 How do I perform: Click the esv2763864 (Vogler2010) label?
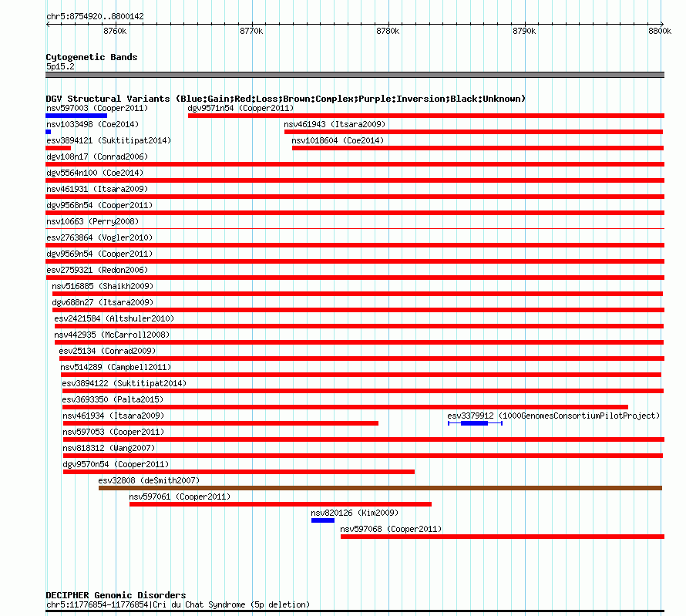(x=99, y=237)
